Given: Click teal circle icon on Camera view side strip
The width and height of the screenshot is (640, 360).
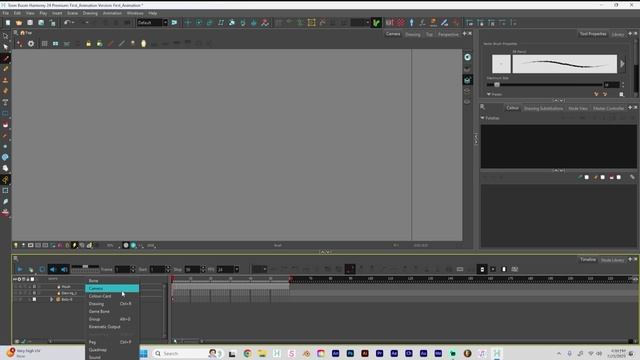Looking at the screenshot, I should tap(467, 58).
